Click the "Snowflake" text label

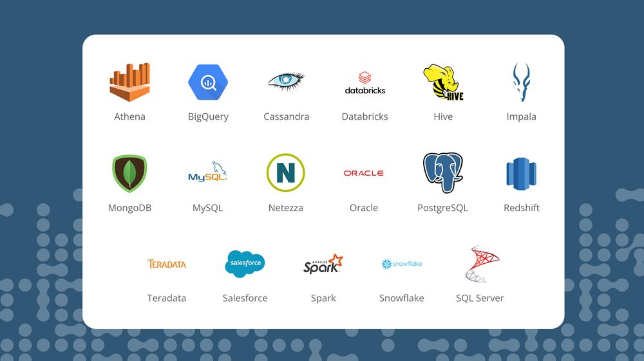[x=402, y=298]
